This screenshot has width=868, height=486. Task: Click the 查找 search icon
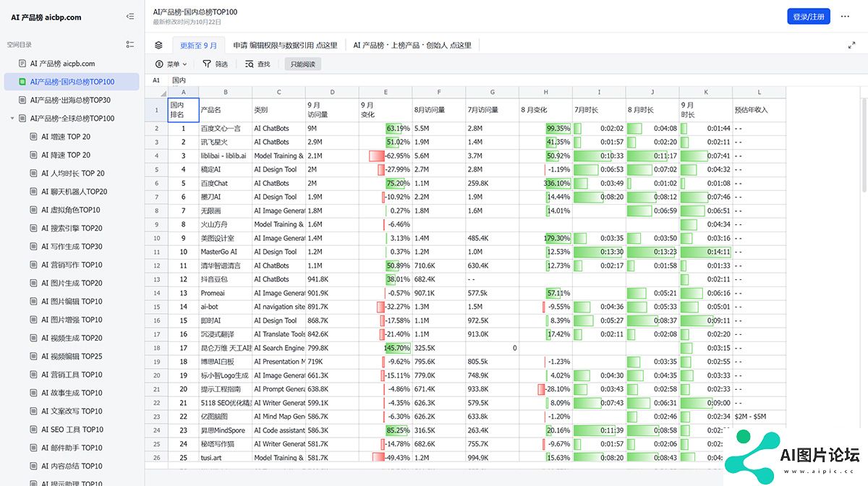click(x=250, y=64)
